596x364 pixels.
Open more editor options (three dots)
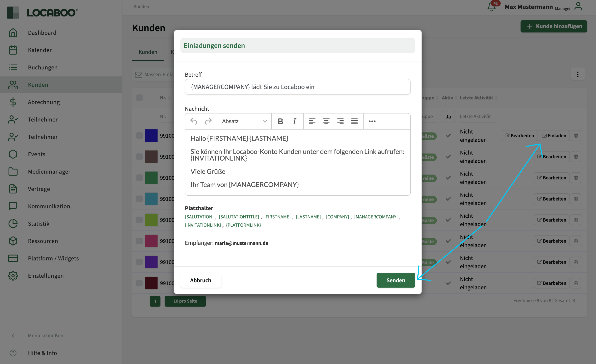372,121
